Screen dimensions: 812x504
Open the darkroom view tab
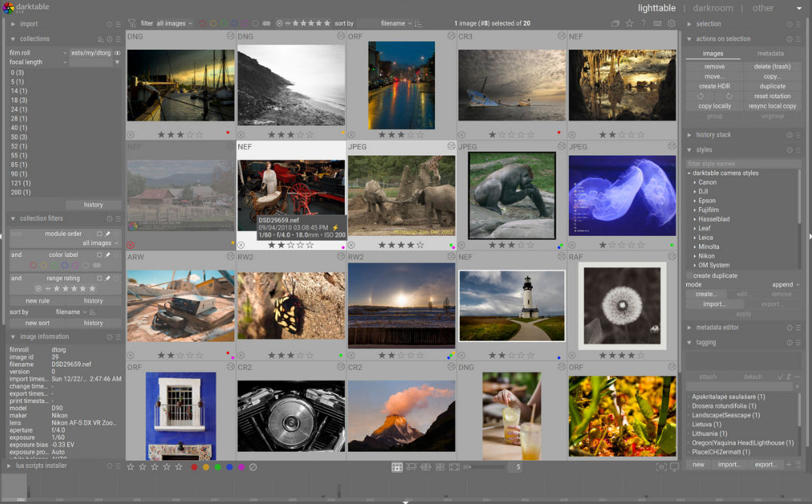(x=713, y=8)
